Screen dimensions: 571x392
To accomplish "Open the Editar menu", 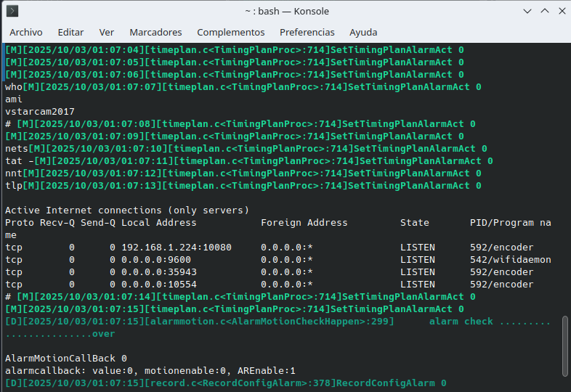I will 70,32.
